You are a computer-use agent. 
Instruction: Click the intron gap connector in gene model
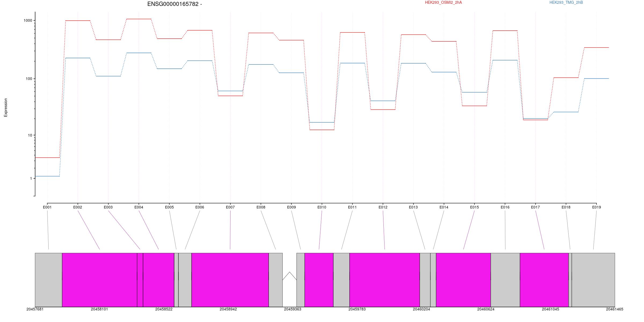(x=290, y=276)
